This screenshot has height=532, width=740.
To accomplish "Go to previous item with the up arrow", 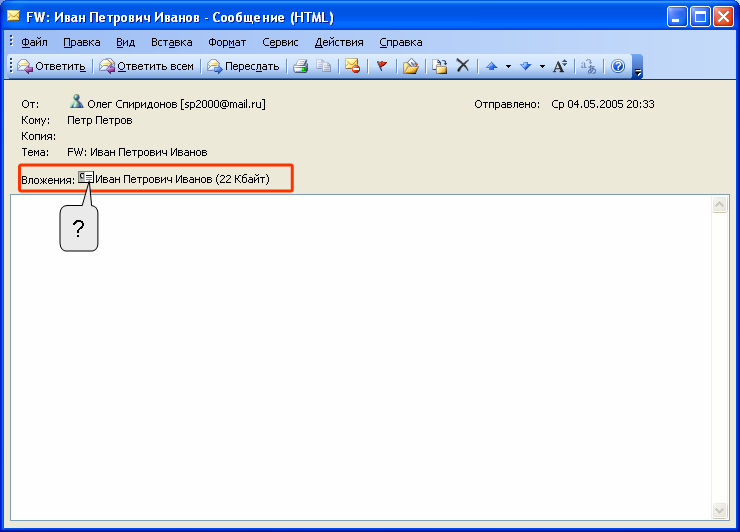I will (x=492, y=66).
